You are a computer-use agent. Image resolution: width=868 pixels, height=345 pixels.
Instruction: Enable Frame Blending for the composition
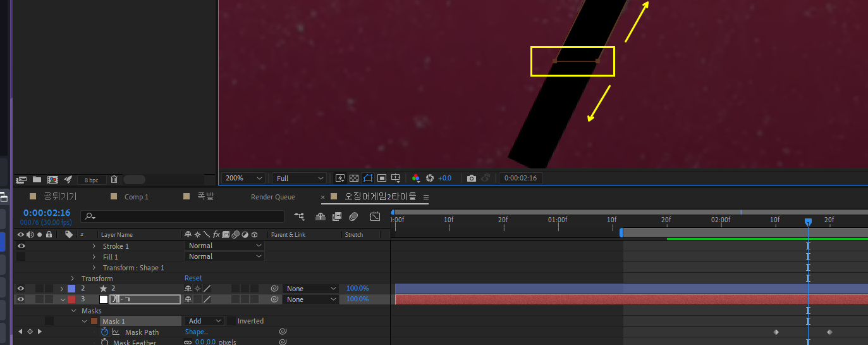click(x=337, y=216)
